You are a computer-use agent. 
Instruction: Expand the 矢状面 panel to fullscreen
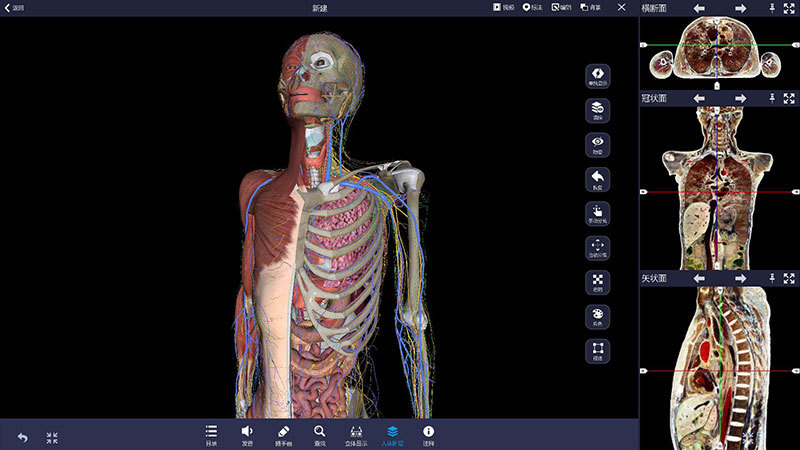click(x=789, y=278)
